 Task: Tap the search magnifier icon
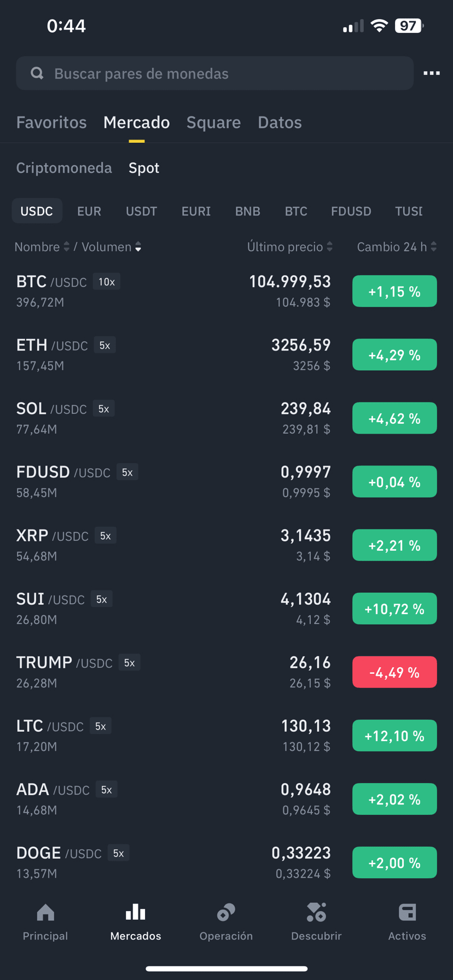coord(37,73)
